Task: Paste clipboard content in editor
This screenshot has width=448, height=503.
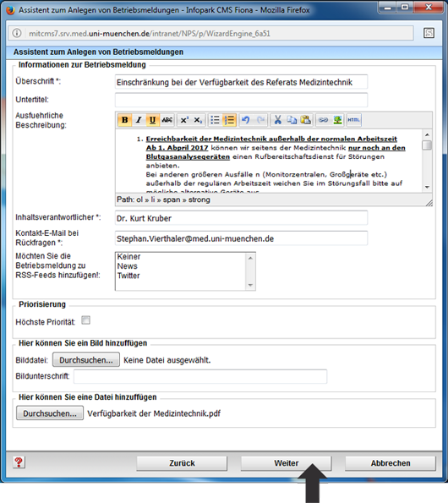Action: 306,120
